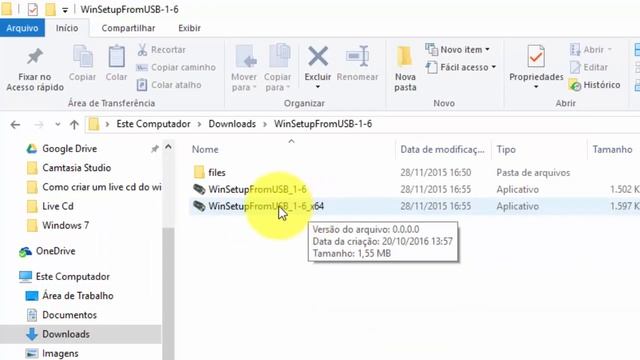640x360 pixels.
Task: Open OneDrive in the navigation pane
Action: pyautogui.click(x=56, y=251)
